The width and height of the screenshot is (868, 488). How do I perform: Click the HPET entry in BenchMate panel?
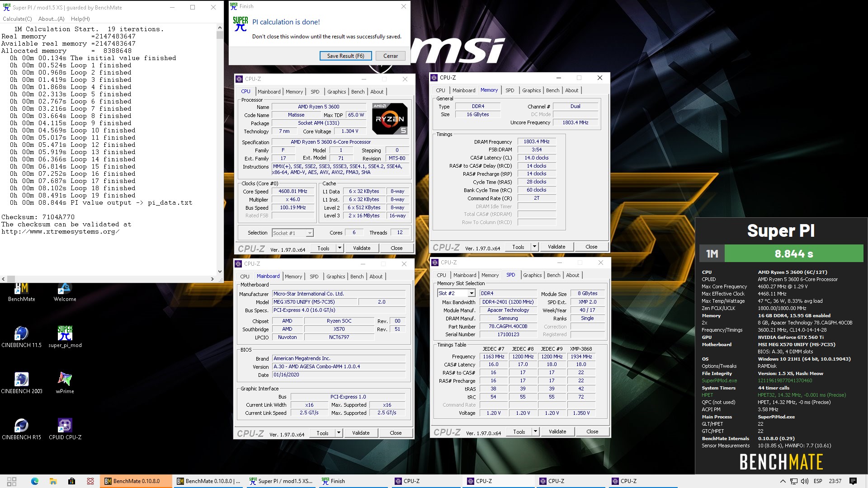pyautogui.click(x=708, y=395)
